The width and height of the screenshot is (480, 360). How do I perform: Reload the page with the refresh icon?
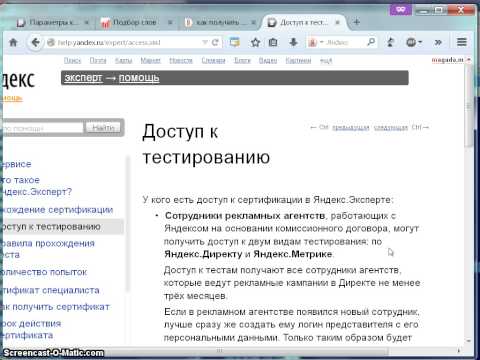215,42
